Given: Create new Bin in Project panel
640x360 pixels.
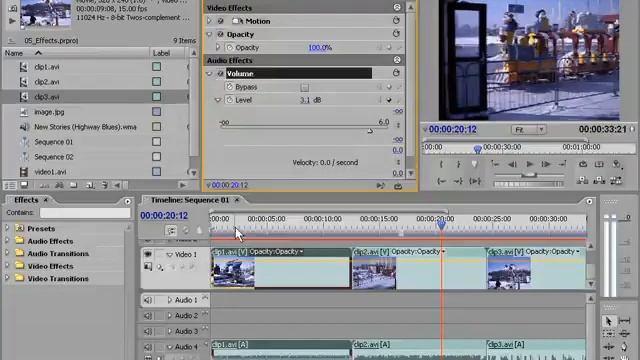Looking at the screenshot, I should [74, 185].
